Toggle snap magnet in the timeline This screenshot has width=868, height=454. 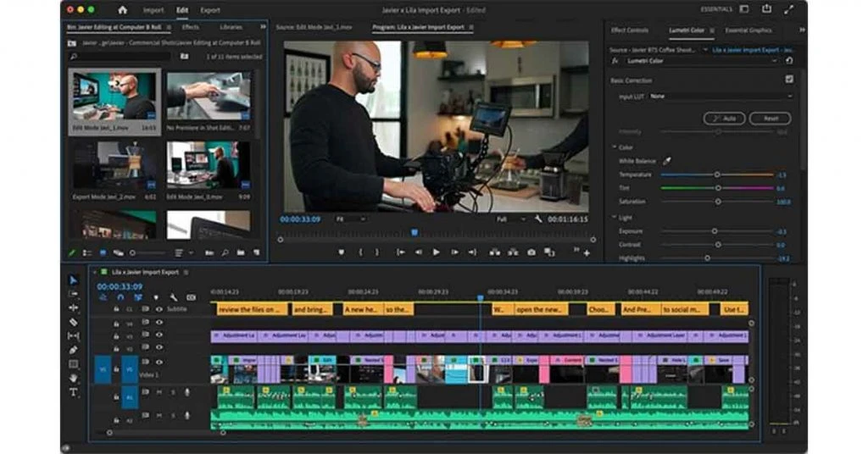coord(120,297)
